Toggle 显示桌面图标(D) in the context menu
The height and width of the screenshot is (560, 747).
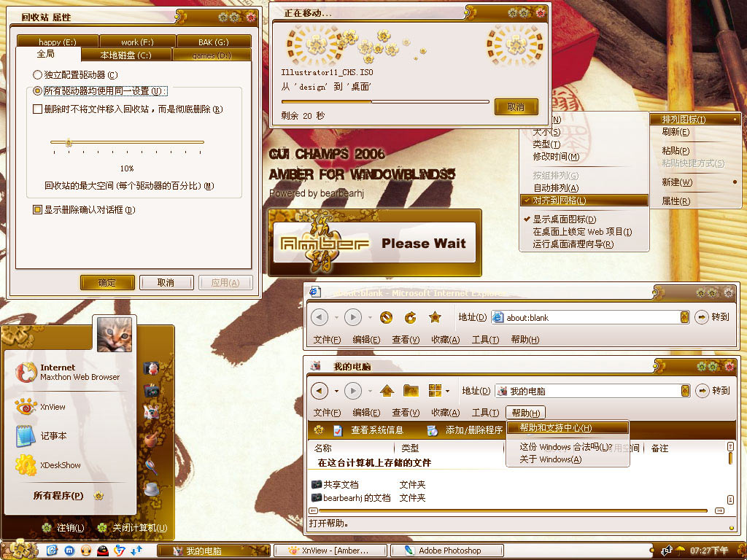click(x=584, y=219)
